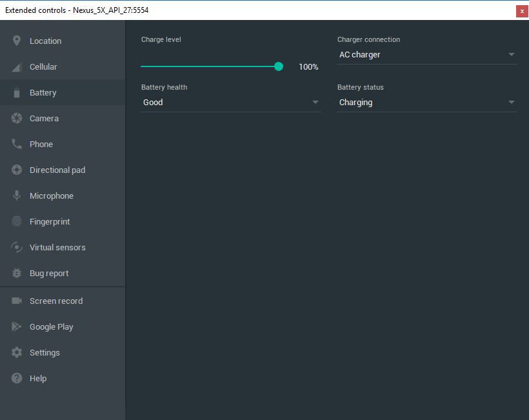Image resolution: width=529 pixels, height=420 pixels.
Task: Open Google Play tab label
Action: tap(51, 327)
